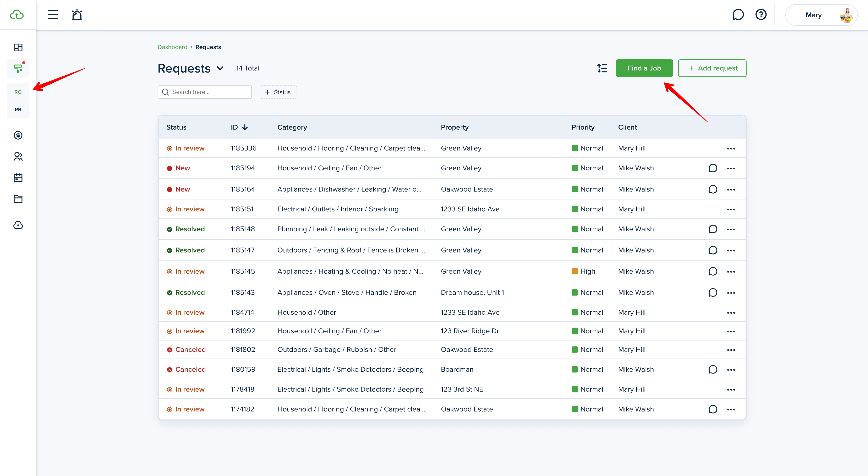The height and width of the screenshot is (476, 868).
Task: Open the documents folder icon in sidebar
Action: (18, 199)
